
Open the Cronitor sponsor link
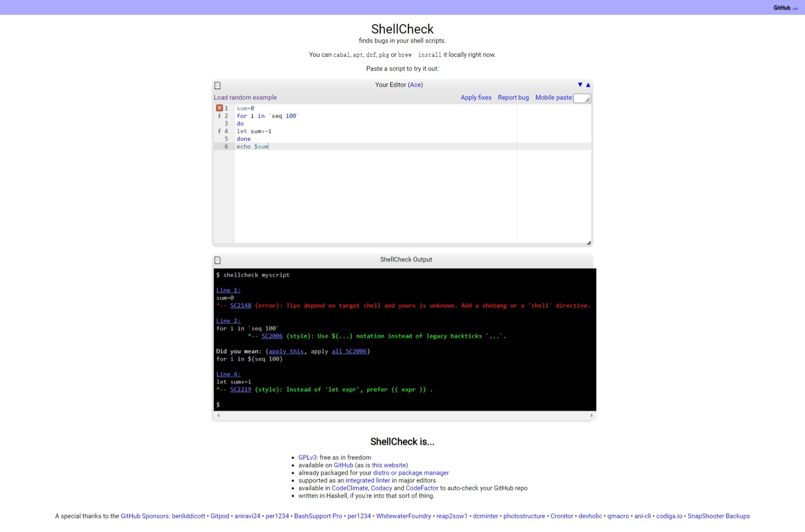point(562,516)
